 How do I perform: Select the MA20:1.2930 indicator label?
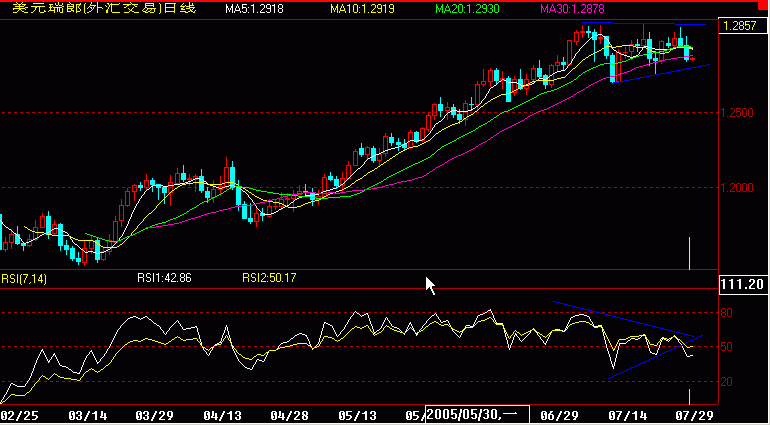click(x=467, y=9)
